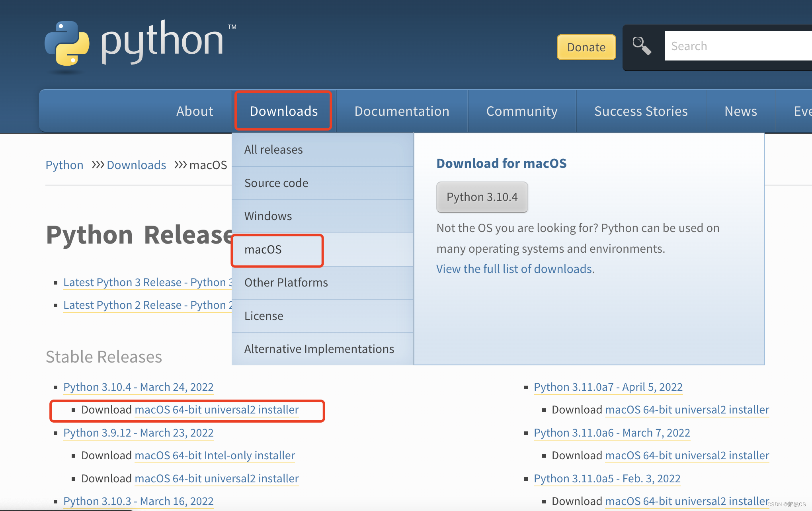Image resolution: width=812 pixels, height=511 pixels.
Task: Open the Community navigation item
Action: coord(521,111)
